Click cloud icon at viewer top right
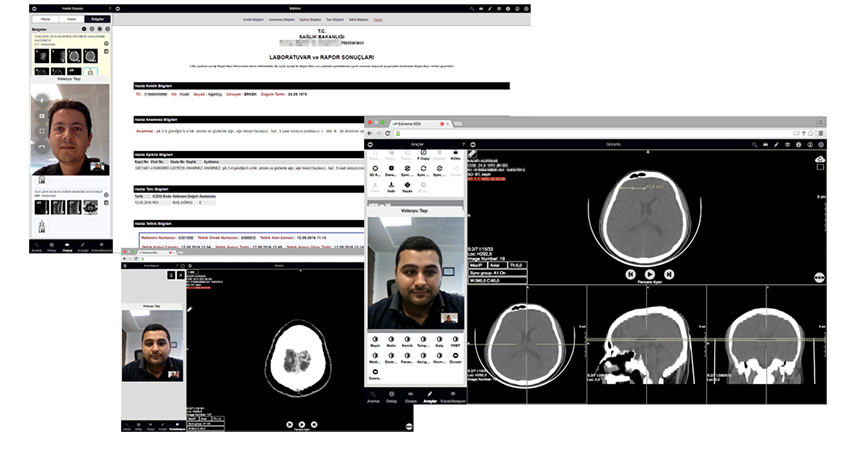Screen dimensions: 842x450 (819, 159)
